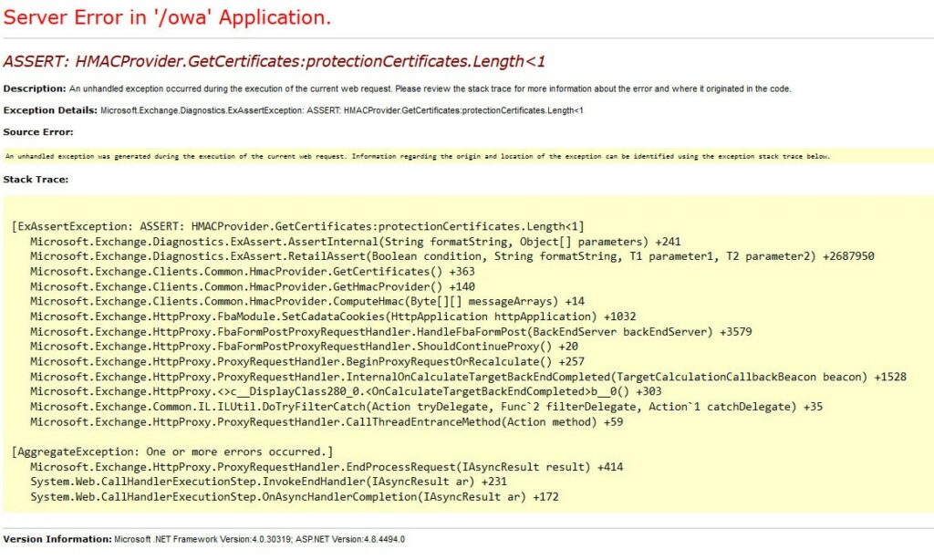Click the "BeginProxyRequestOrRecalculate() +257" stack line
Image resolution: width=934 pixels, height=560 pixels.
[x=307, y=361]
